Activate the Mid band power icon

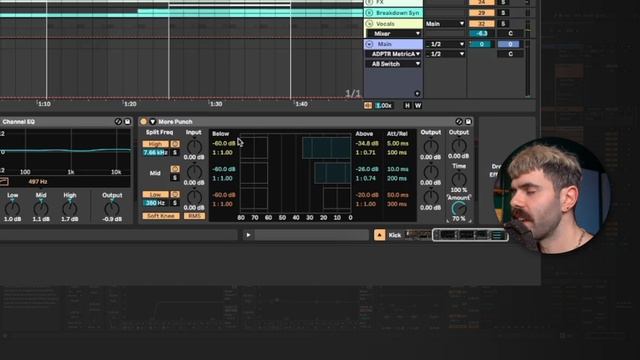coord(175,169)
